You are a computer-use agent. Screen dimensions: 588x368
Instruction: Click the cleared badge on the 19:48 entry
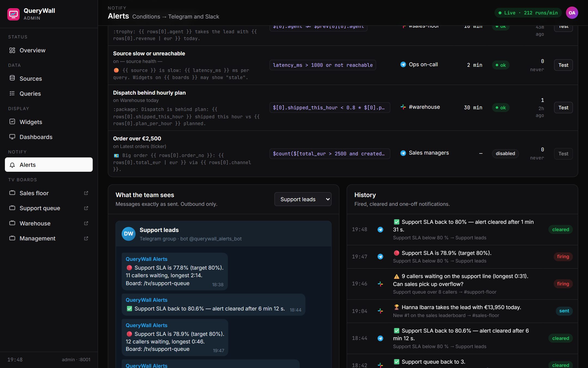coord(561,230)
